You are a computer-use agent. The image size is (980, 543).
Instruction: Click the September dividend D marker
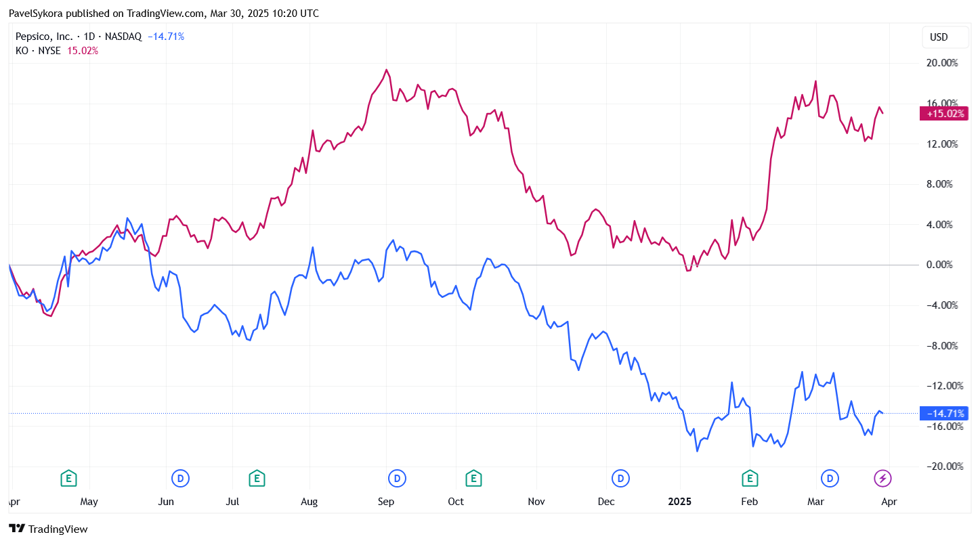397,479
